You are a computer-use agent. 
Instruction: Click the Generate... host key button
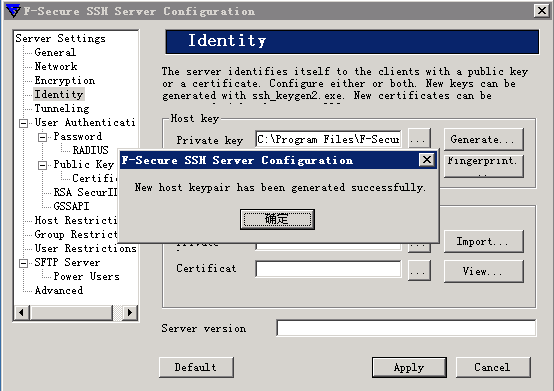[x=483, y=140]
